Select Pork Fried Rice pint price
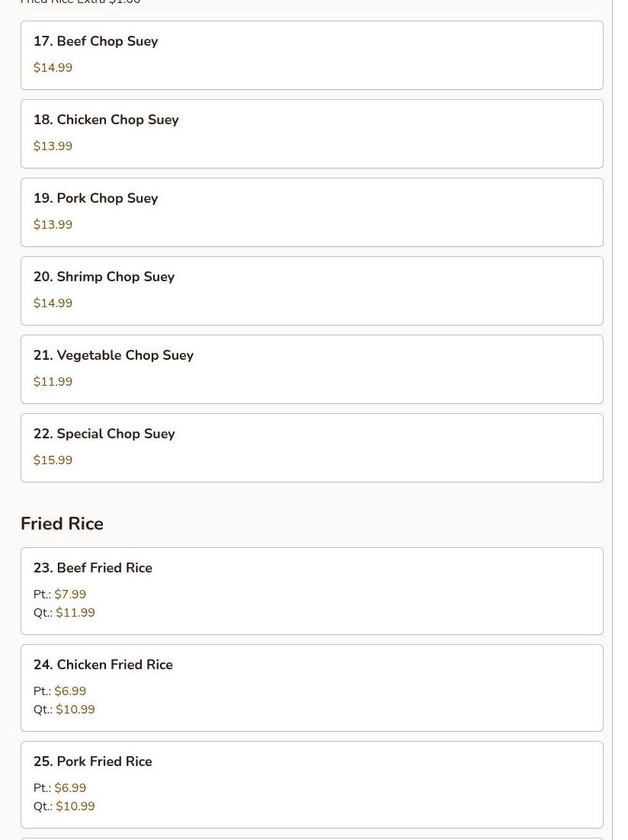 click(x=70, y=788)
